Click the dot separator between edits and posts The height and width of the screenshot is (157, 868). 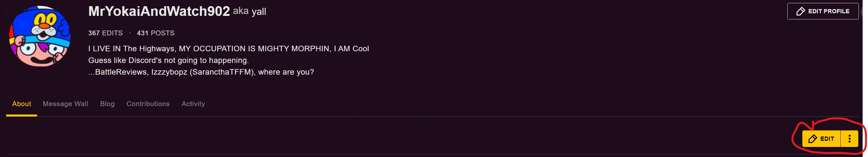[x=130, y=33]
